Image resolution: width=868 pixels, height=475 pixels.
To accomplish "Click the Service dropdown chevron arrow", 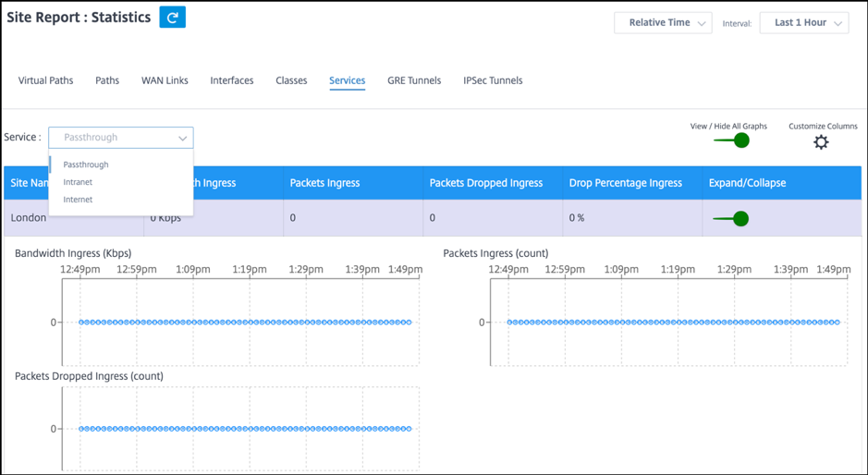I will [182, 139].
